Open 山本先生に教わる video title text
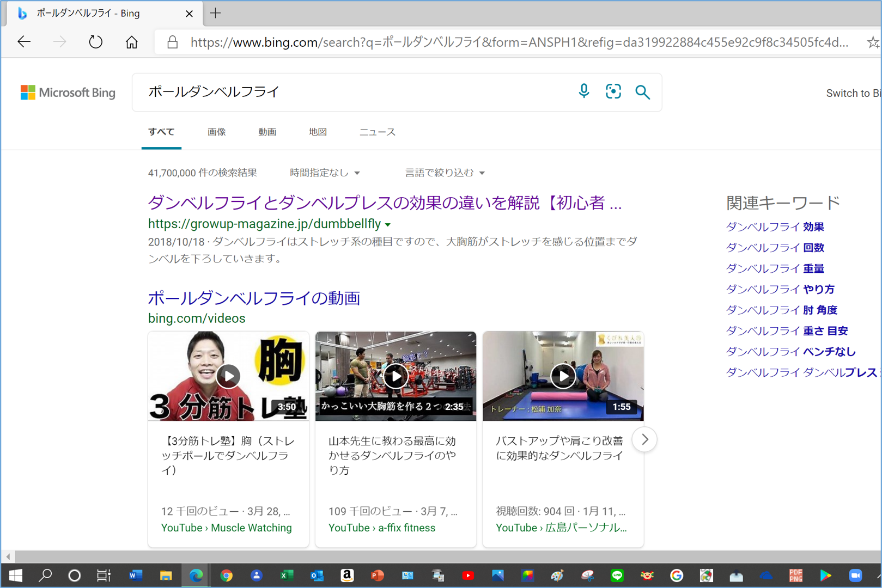This screenshot has width=882, height=588. point(392,455)
